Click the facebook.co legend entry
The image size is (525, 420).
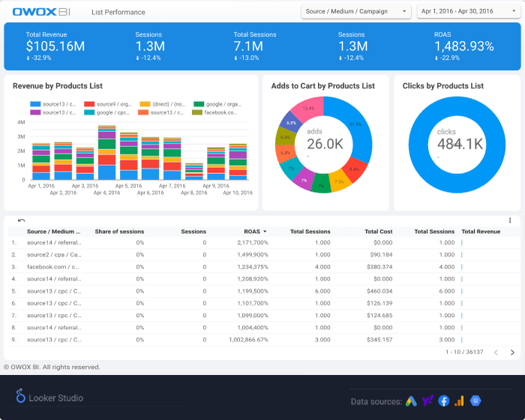(214, 112)
